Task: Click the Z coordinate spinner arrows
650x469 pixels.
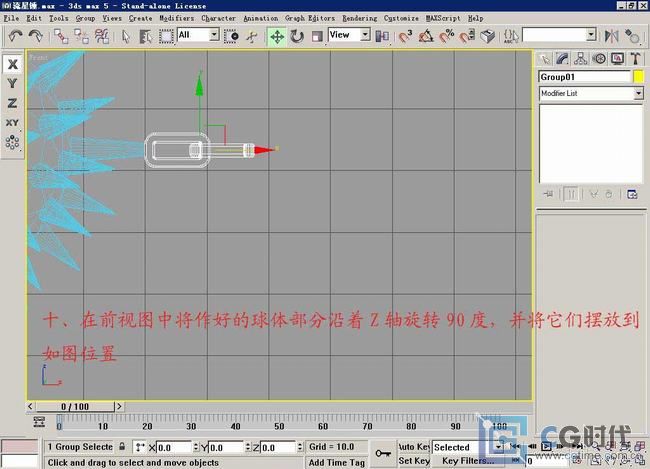Action: (x=300, y=447)
